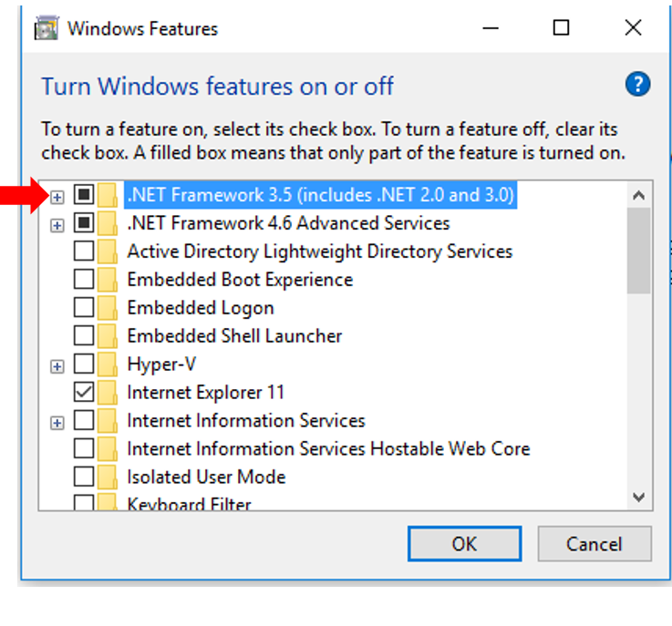Viewport: 672px width, 626px height.
Task: Click the folder icon beside Internet Explorer 11
Action: (108, 393)
